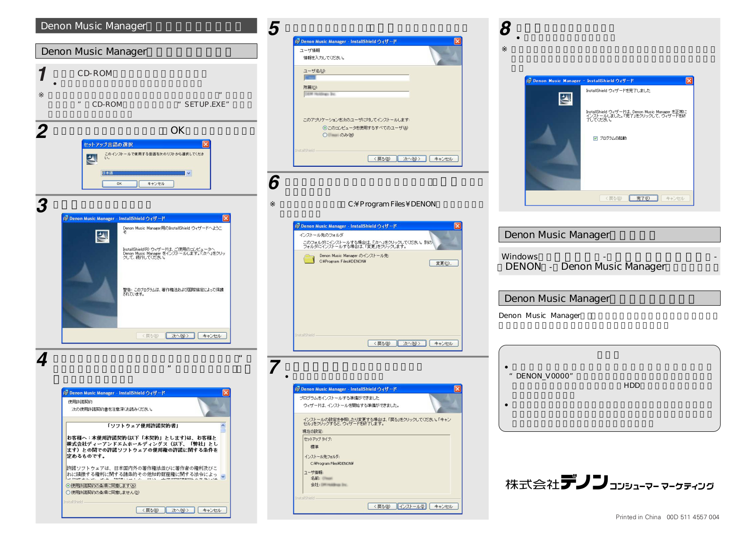Click Next in the user information dialog

coord(412,159)
